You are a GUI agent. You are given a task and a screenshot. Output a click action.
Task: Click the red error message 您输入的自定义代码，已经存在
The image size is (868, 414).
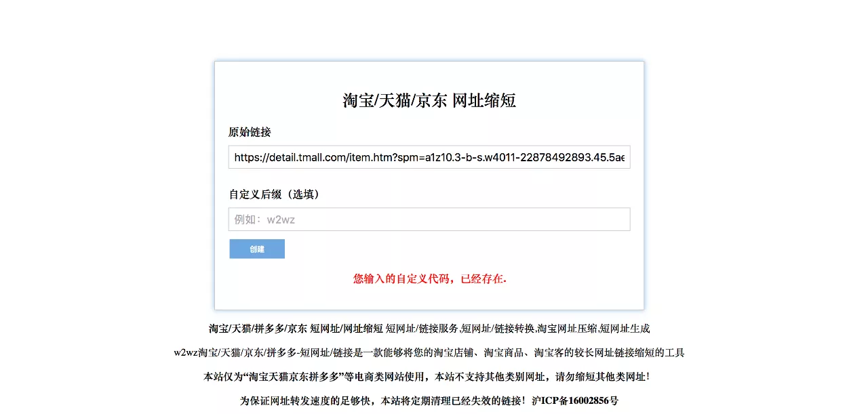point(430,278)
